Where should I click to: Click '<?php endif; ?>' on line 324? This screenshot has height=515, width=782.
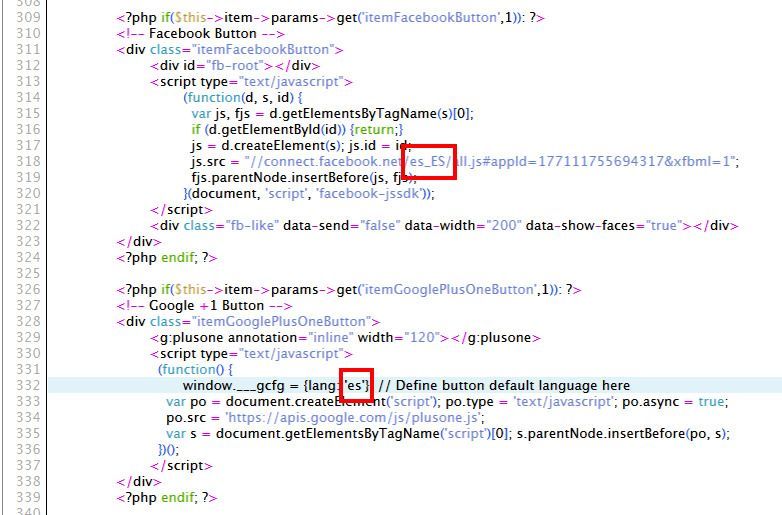(167, 258)
